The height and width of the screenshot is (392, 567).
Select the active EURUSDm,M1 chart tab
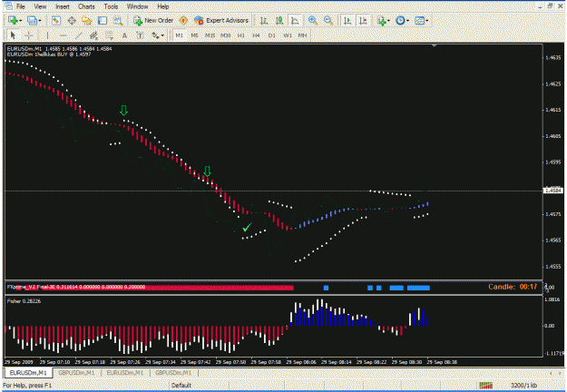pos(28,373)
